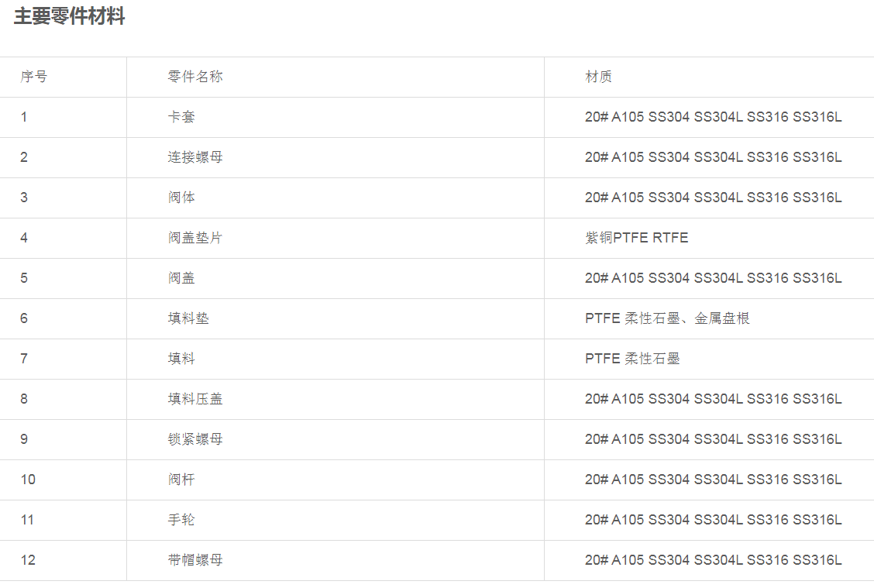This screenshot has height=588, width=874.
Task: Click the 卡套 part name cell
Action: pyautogui.click(x=181, y=117)
